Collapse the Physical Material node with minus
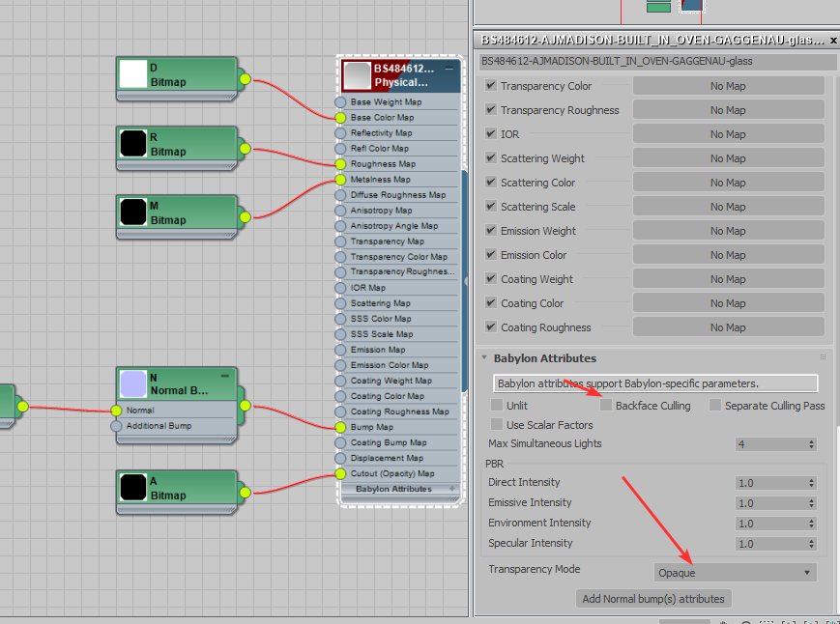This screenshot has height=624, width=840. pyautogui.click(x=449, y=69)
